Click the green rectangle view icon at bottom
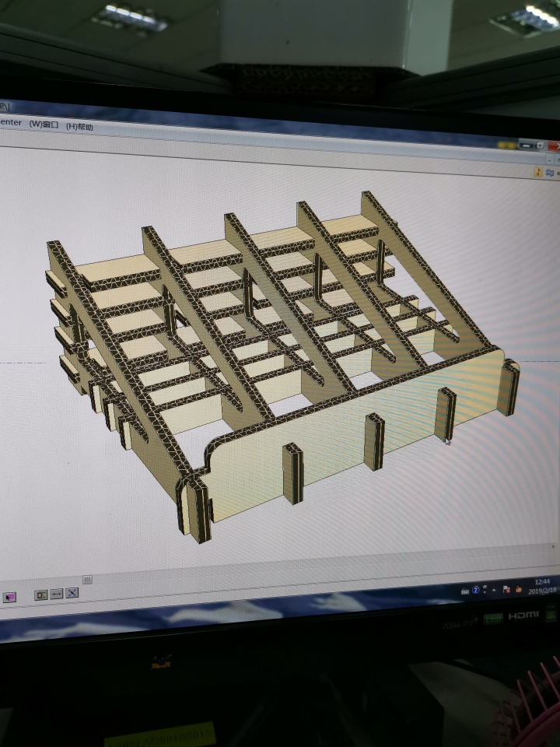 point(40,595)
